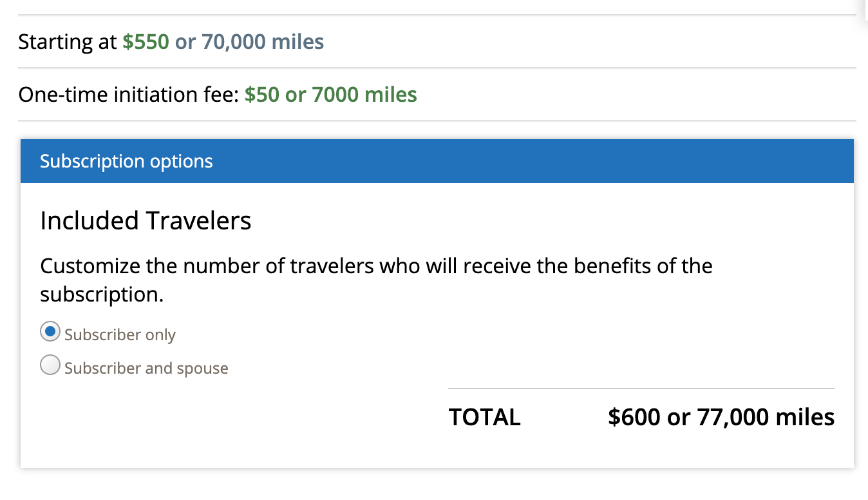Click the green $50 initiation fee amount
Screen dimensions: 868x500
[x=262, y=95]
